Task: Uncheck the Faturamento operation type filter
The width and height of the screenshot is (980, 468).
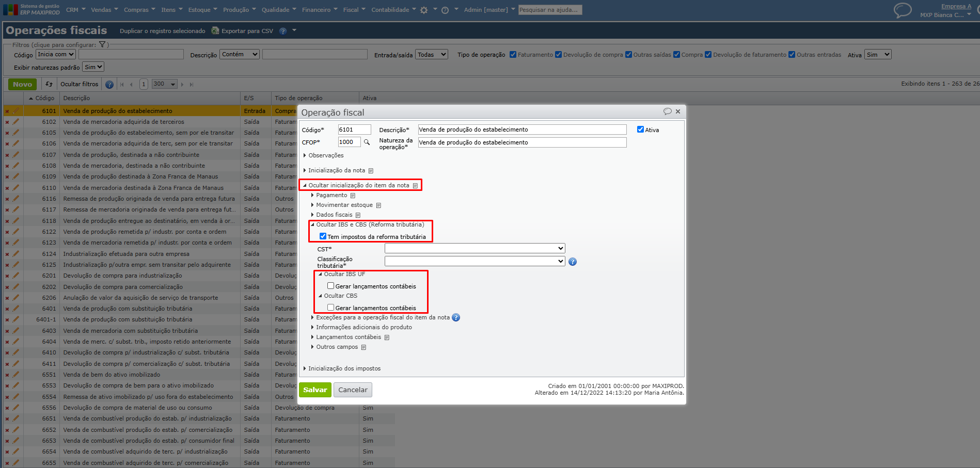Action: click(513, 55)
